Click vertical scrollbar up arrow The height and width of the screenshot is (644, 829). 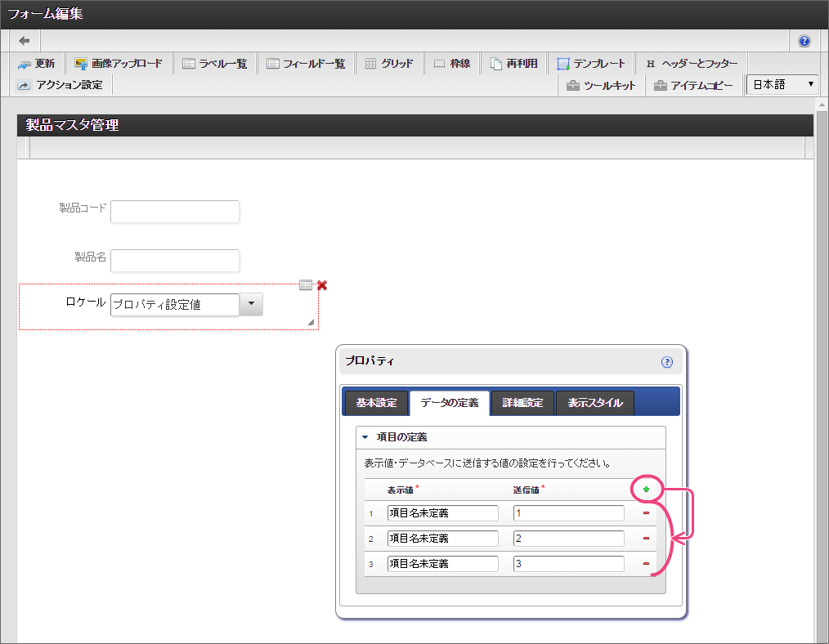pos(821,105)
